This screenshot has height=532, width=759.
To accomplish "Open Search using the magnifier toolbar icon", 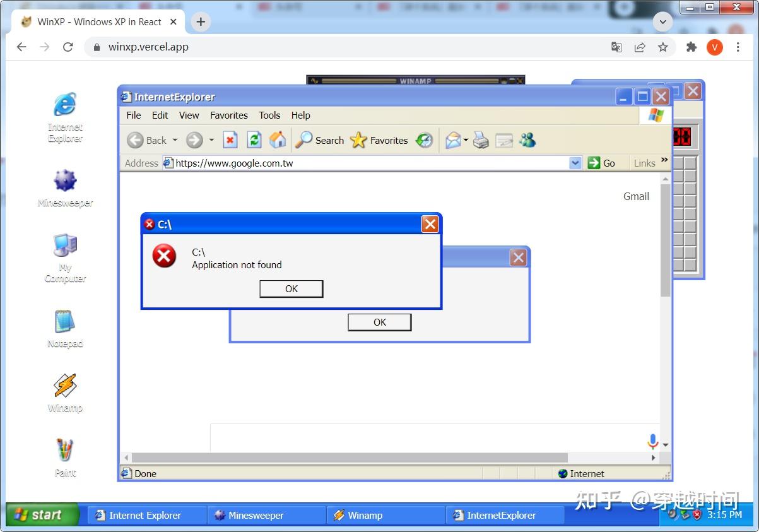I will coord(303,140).
